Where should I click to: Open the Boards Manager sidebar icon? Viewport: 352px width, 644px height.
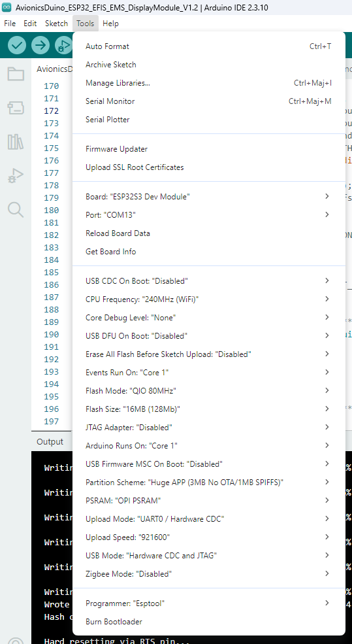tap(16, 108)
